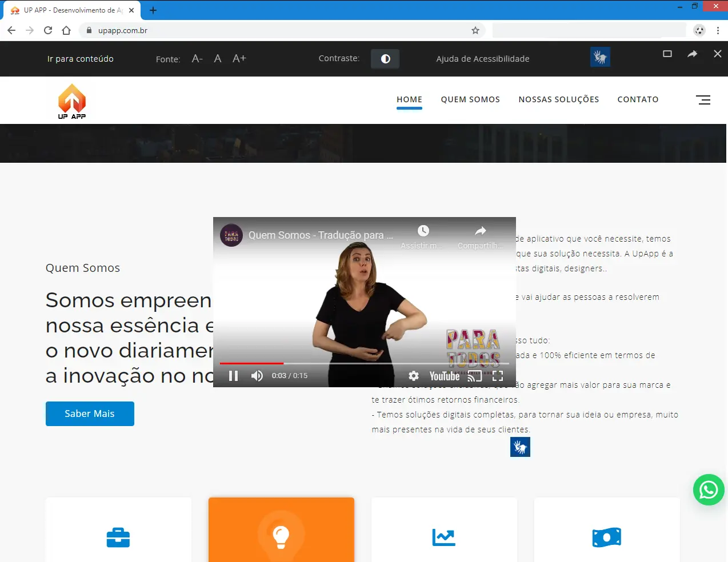Toggle the contrast mode switch

[x=385, y=59]
